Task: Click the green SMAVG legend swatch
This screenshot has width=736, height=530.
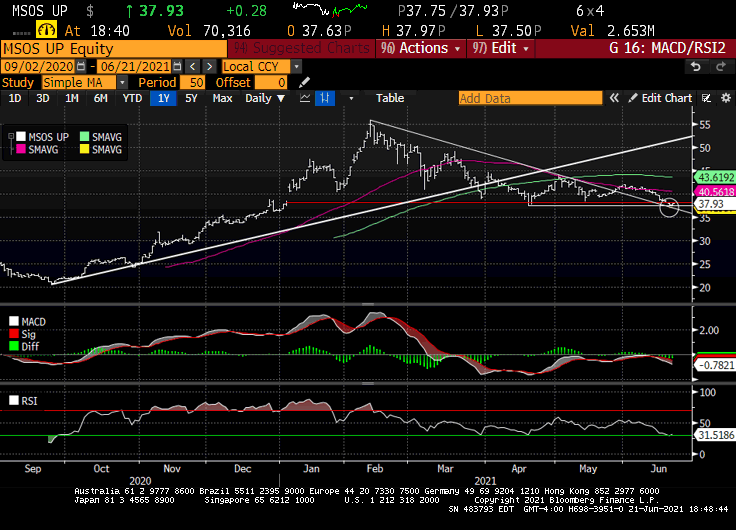Action: coord(84,137)
